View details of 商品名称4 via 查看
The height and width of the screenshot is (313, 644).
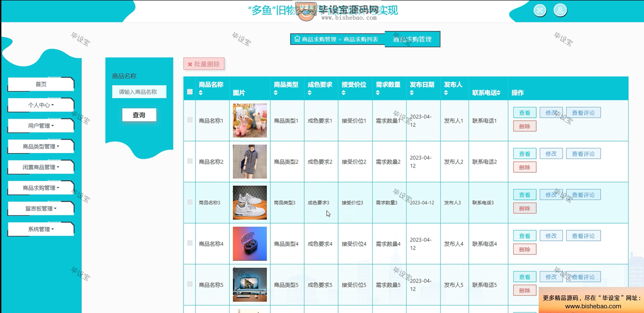pyautogui.click(x=524, y=236)
